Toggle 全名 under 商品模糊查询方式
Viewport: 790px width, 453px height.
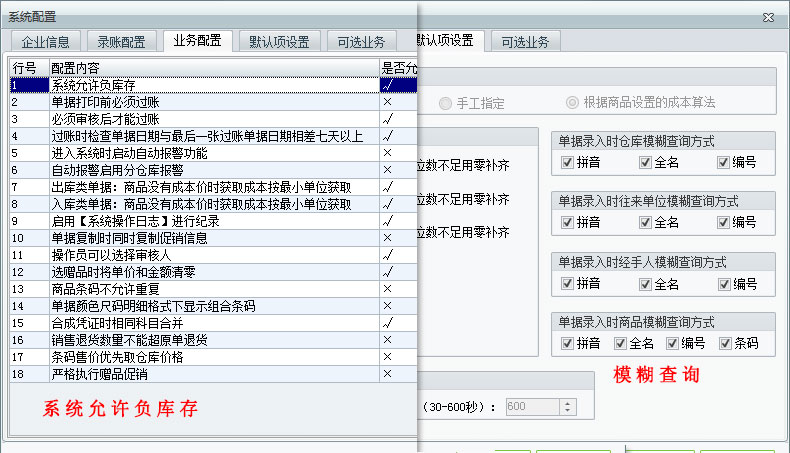[x=620, y=343]
